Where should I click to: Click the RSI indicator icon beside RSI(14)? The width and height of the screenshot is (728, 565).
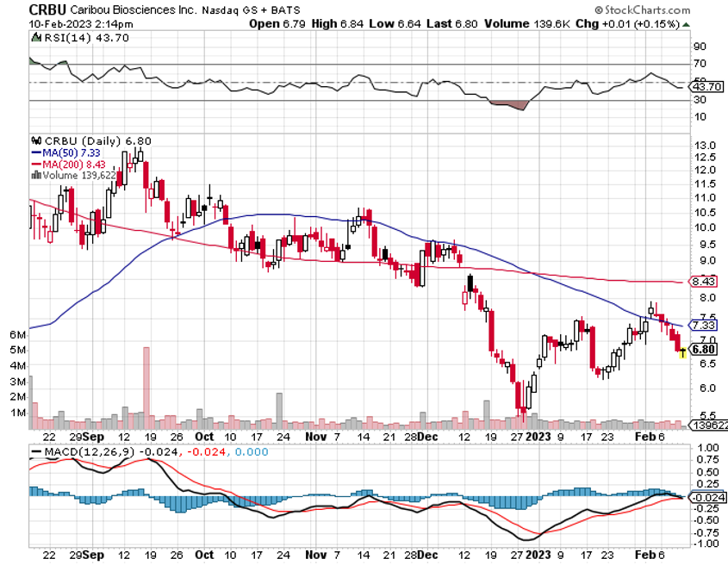(35, 38)
